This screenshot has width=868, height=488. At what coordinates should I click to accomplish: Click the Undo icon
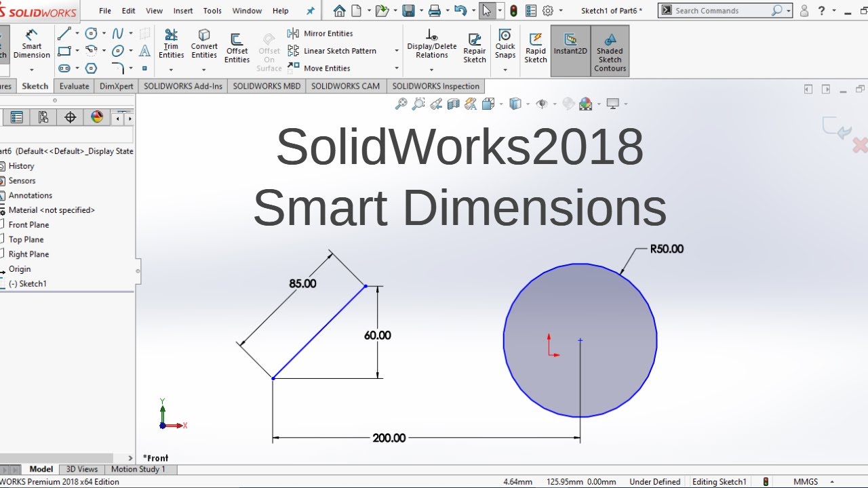point(460,10)
